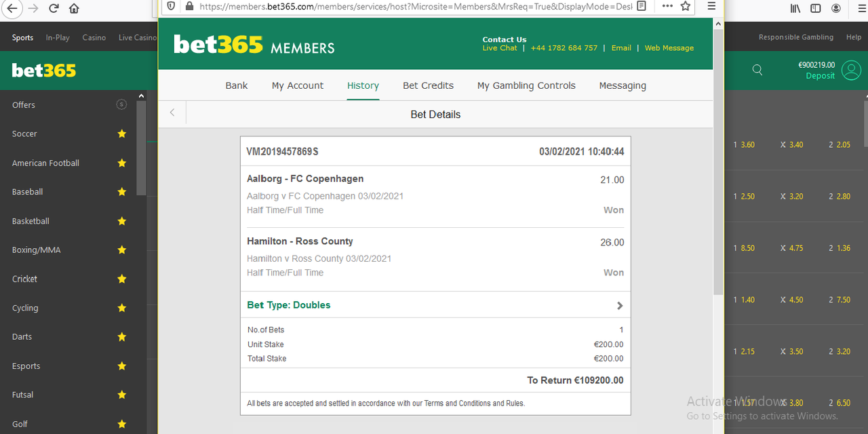This screenshot has height=434, width=868.
Task: Click the +44 1782 684 757 phone link
Action: (x=564, y=48)
